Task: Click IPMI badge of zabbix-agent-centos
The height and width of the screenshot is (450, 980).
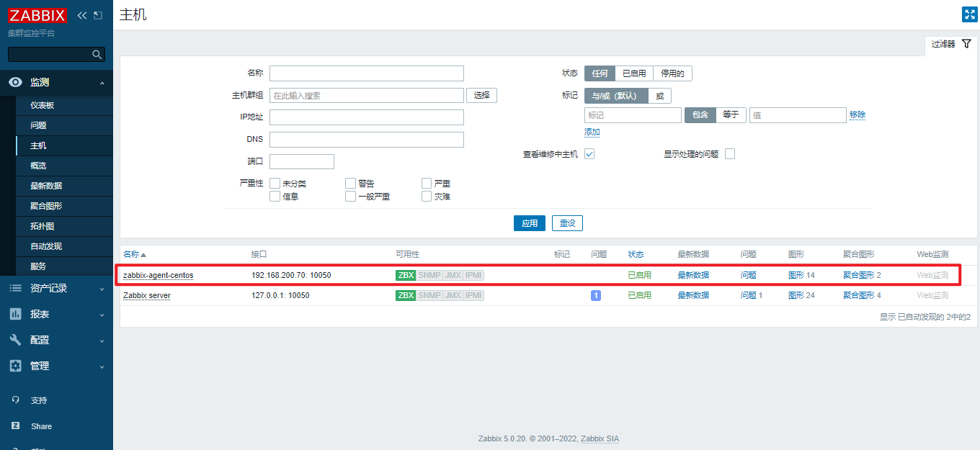Action: [x=473, y=275]
